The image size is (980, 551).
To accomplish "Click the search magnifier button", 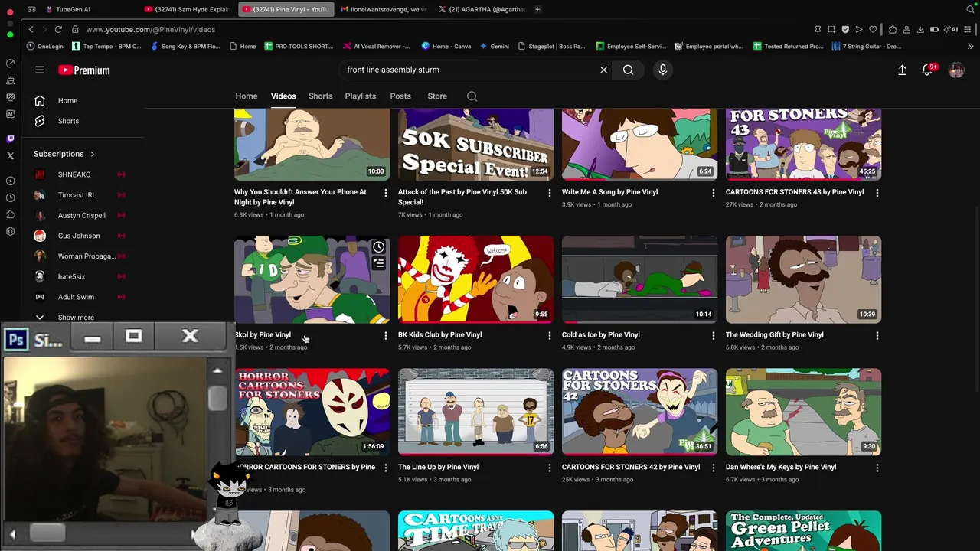I will click(628, 70).
